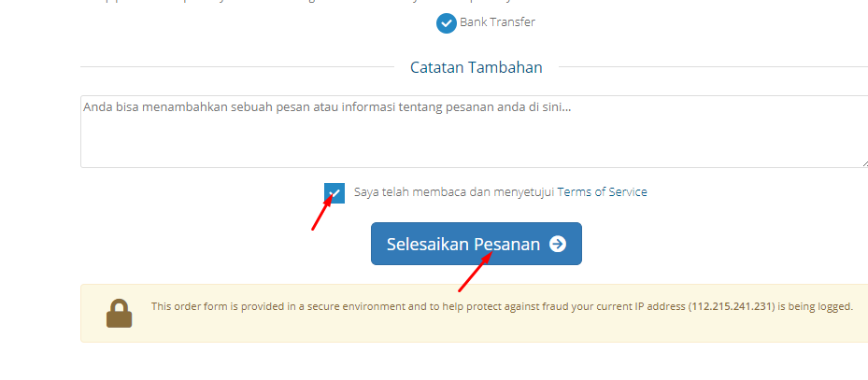
Task: Click the Catatan Tambahan section heading
Action: point(477,67)
